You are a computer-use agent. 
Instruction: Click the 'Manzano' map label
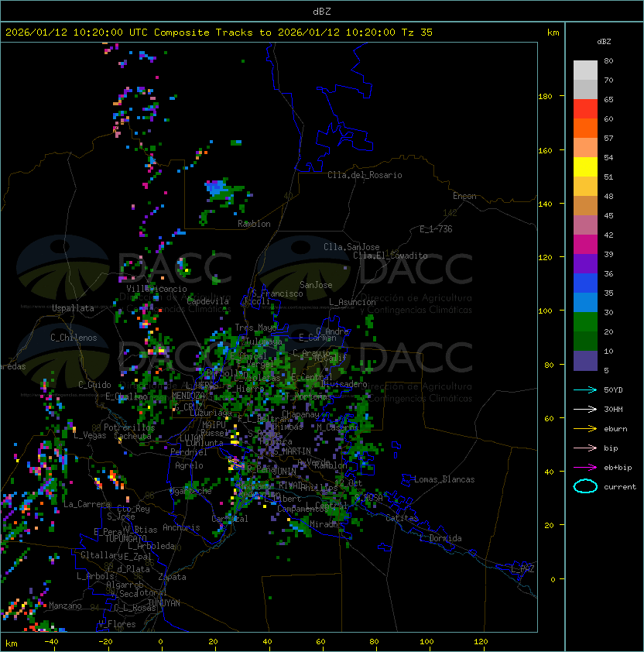[65, 606]
